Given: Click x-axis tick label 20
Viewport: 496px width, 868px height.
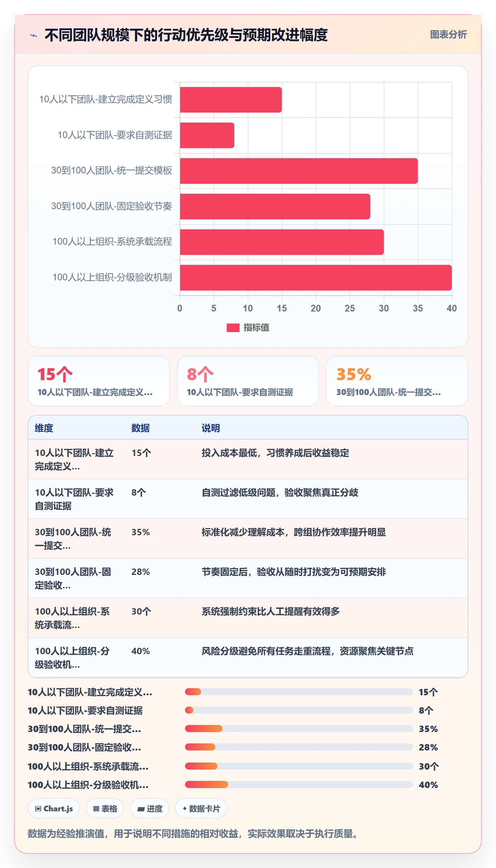Looking at the screenshot, I should (x=316, y=308).
